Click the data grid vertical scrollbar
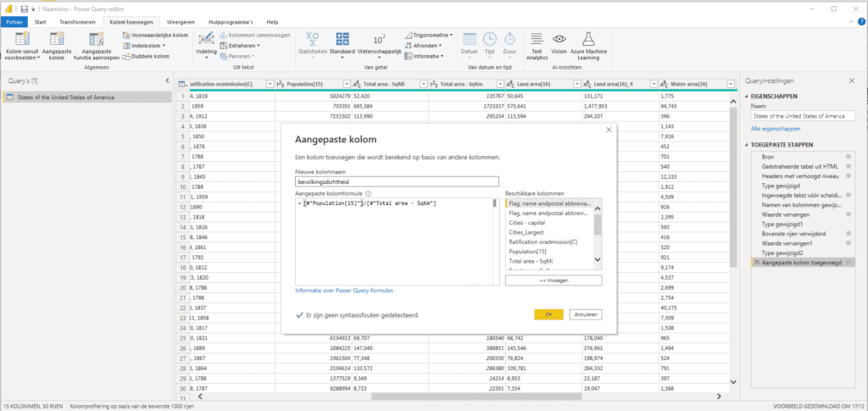868x411 pixels. [x=733, y=188]
